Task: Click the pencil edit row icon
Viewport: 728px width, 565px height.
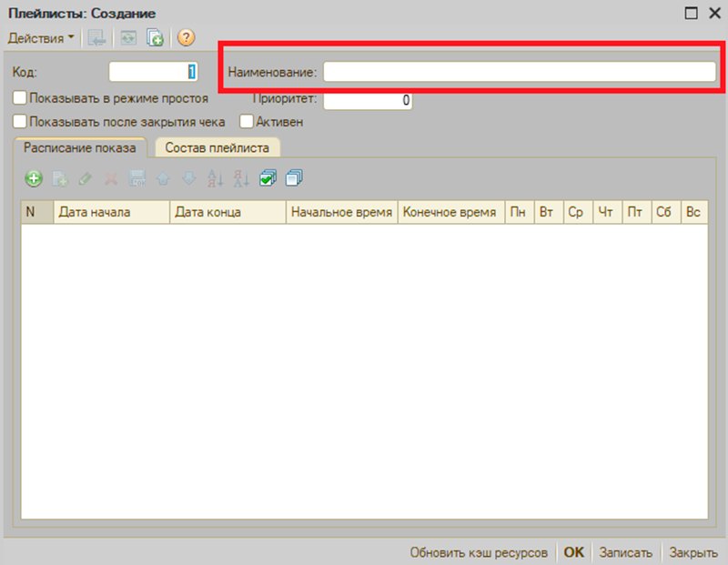Action: pos(85,178)
